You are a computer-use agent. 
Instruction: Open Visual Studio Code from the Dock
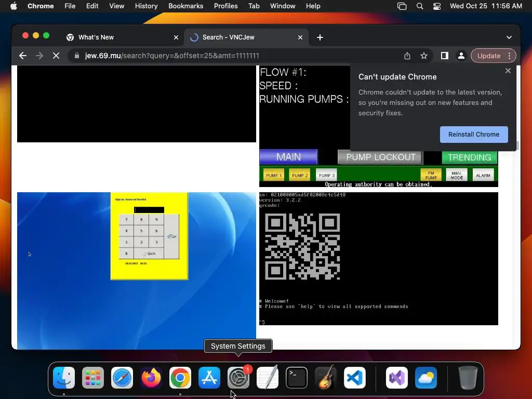pyautogui.click(x=354, y=378)
